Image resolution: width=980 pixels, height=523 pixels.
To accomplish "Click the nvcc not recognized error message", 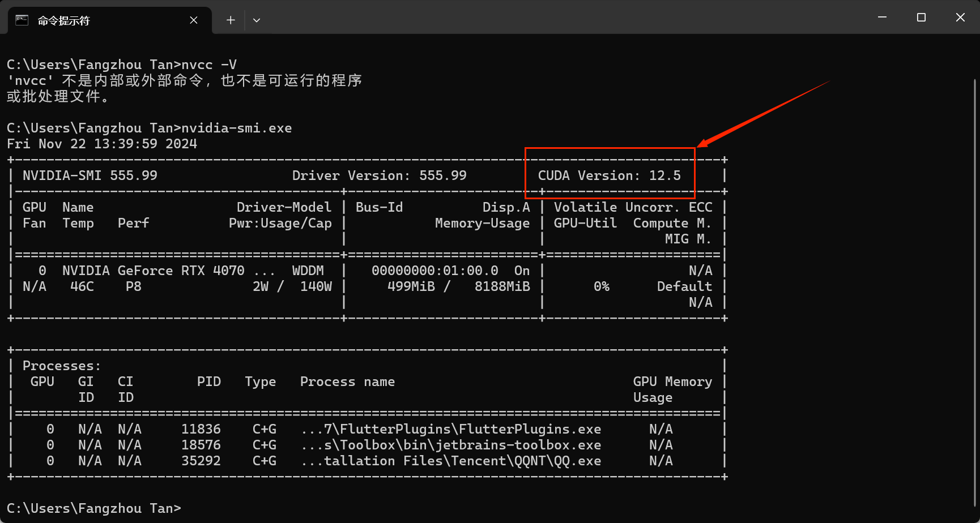I will click(185, 88).
